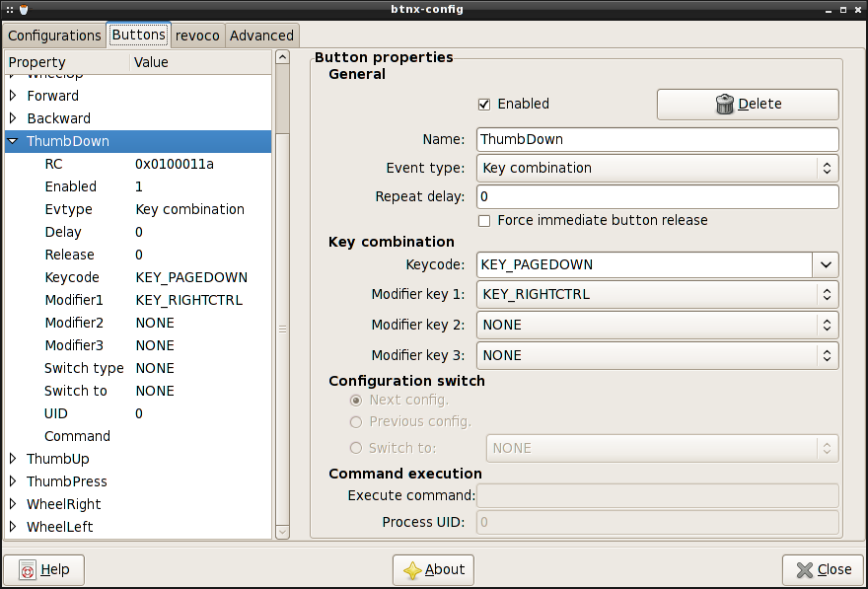Select the Switch type property row
Viewport: 868px width, 589px height.
pos(138,368)
